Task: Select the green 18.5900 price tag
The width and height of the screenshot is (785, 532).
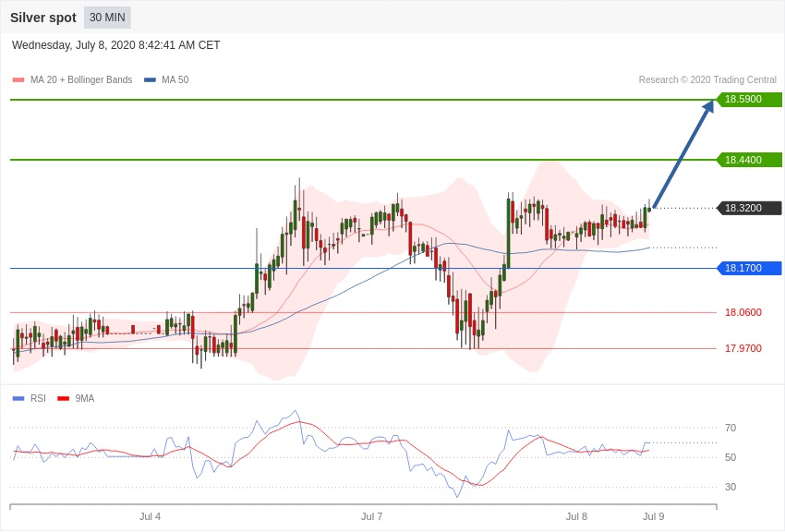Action: click(x=749, y=100)
